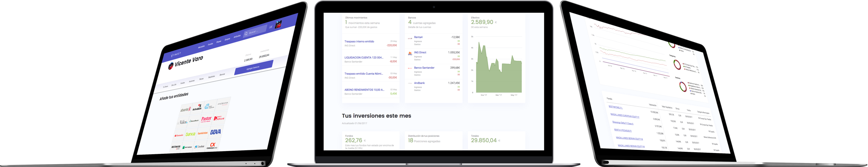Open the Mercados menu item
This screenshot has height=167, width=868.
(201, 47)
